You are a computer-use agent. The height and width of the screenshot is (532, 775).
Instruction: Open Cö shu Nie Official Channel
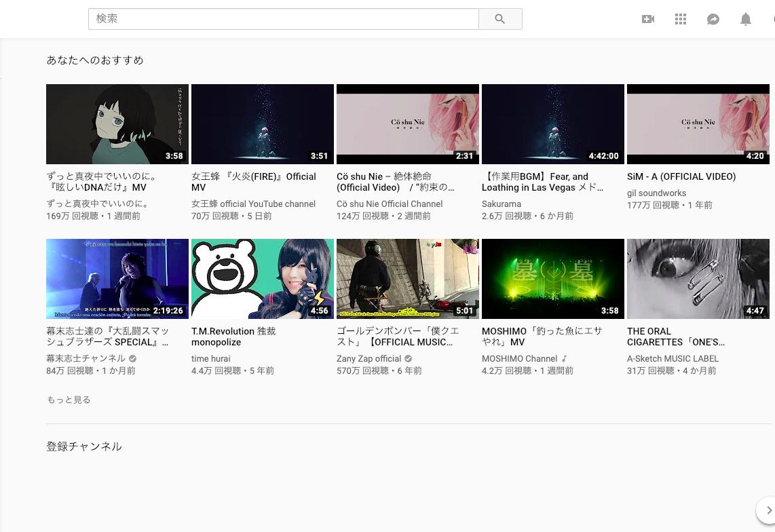pos(390,204)
